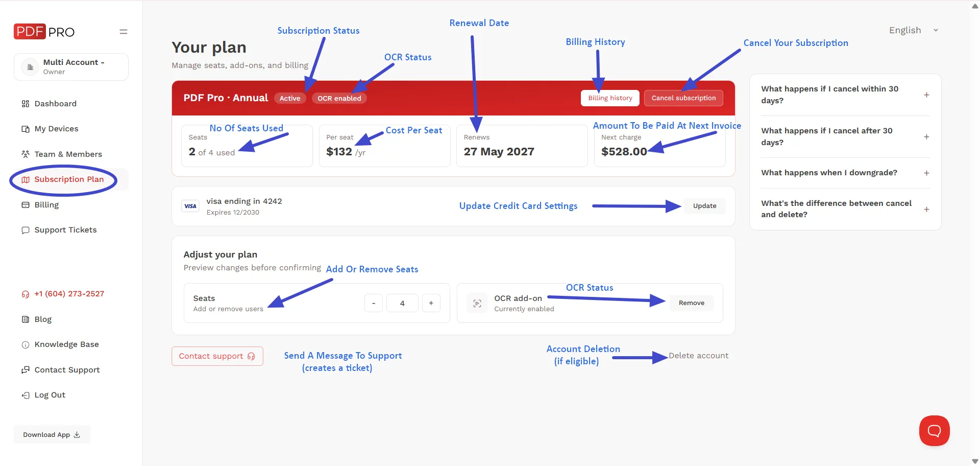Click the My Devices icon
The height and width of the screenshot is (466, 980).
26,129
